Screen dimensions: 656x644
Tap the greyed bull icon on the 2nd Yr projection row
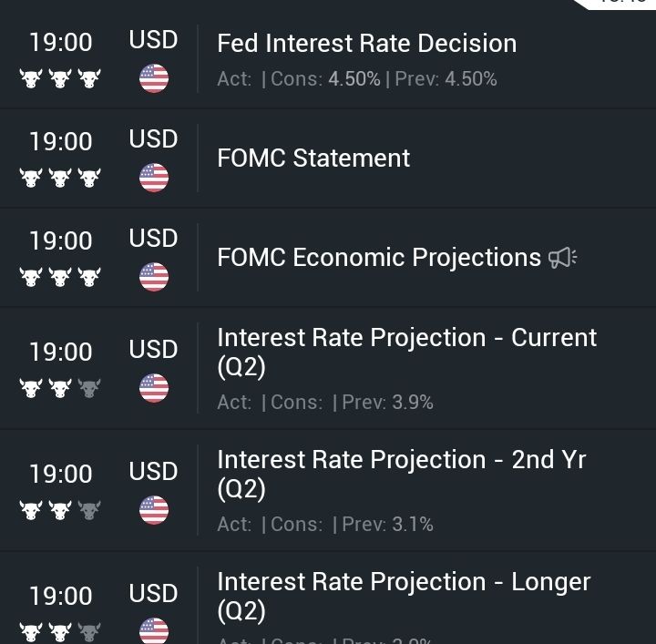click(x=89, y=510)
